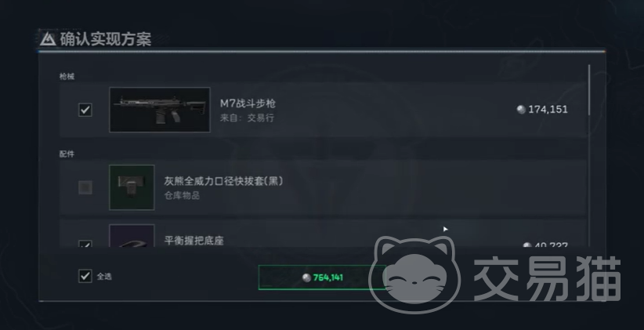
Task: Click the 仓库物品 label
Action: 182,196
